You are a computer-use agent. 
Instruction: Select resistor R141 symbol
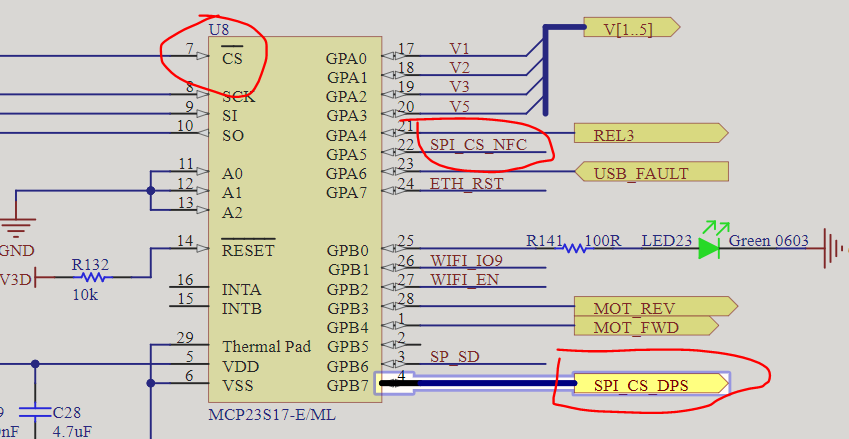coord(574,249)
